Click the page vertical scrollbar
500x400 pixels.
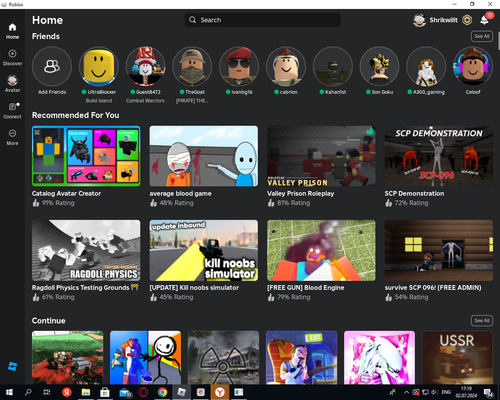coord(498,41)
